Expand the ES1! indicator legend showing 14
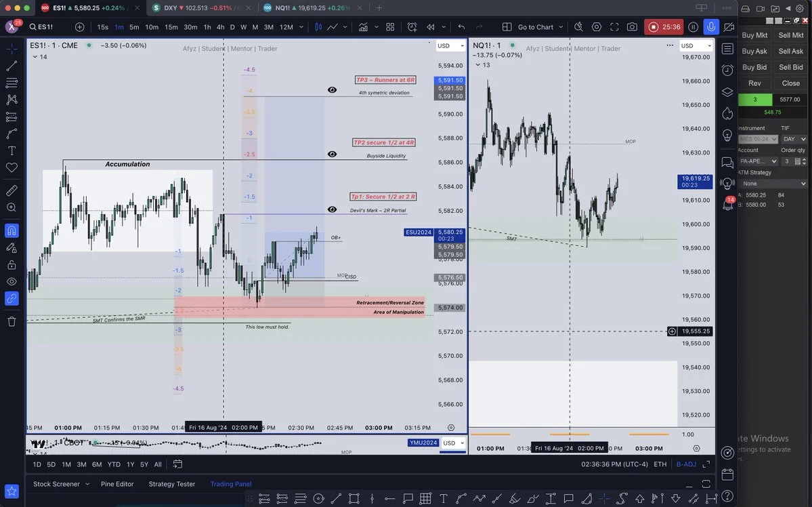Image resolution: width=812 pixels, height=507 pixels. point(39,57)
